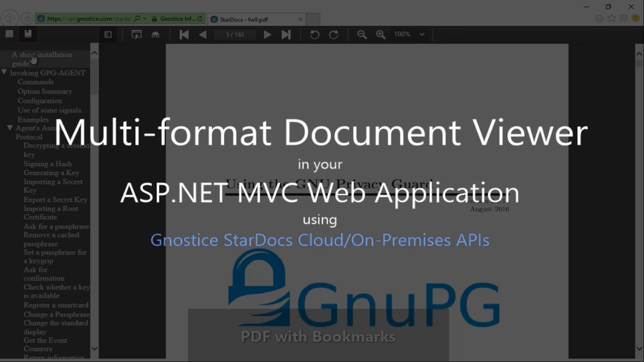Viewport: 644px width, 362px height.
Task: Jump to the last page
Action: coord(286,34)
